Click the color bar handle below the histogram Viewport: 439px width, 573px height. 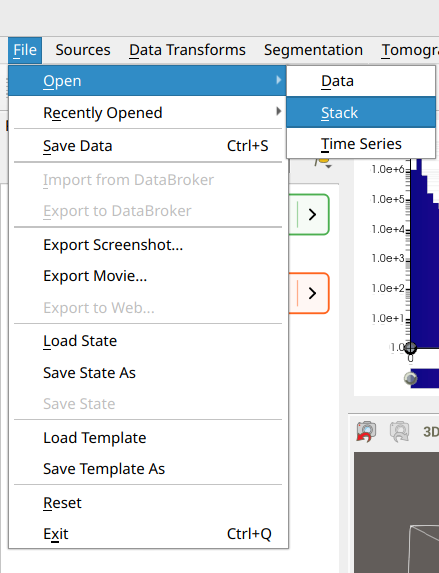[x=410, y=378]
